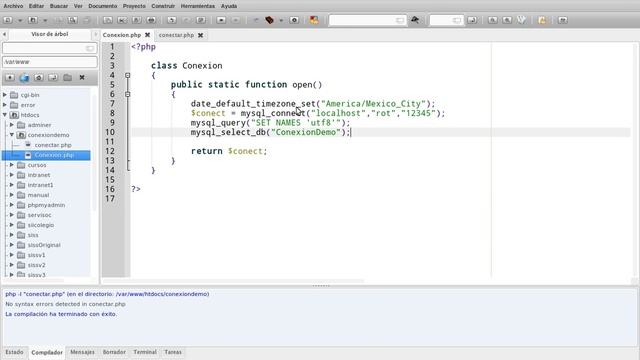Screen dimensions: 640x360
Task: Click the New file toolbar icon
Action: 8,20
